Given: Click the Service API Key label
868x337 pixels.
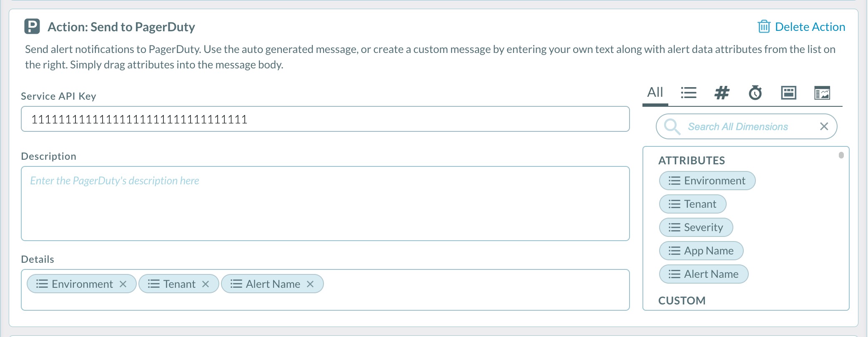Looking at the screenshot, I should click(x=59, y=96).
